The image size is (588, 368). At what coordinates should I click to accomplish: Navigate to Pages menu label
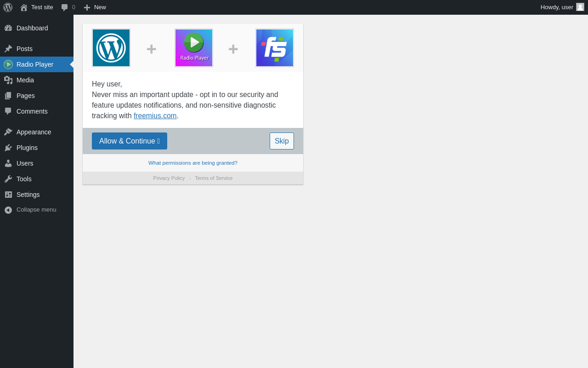click(x=26, y=96)
